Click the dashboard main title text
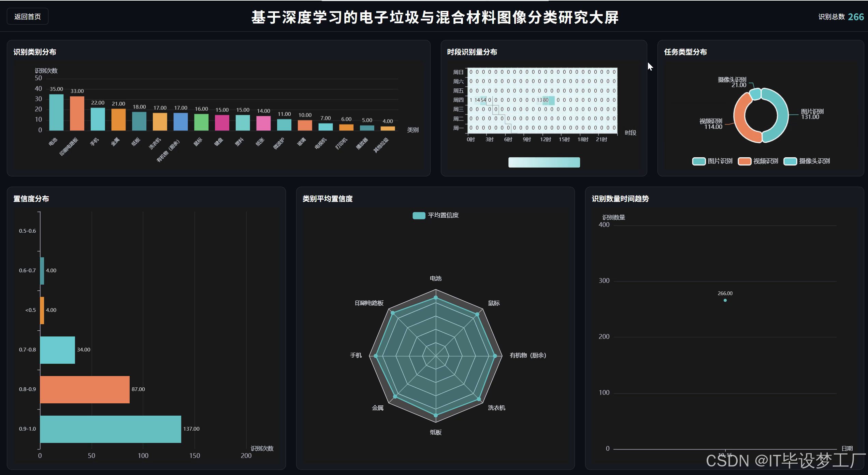The width and height of the screenshot is (868, 475). tap(435, 17)
